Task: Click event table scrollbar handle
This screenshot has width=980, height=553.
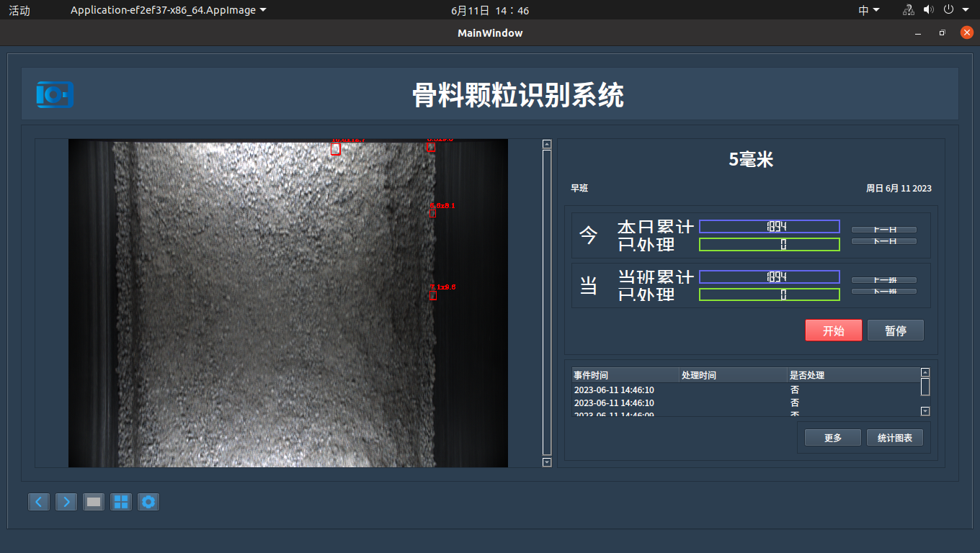Action: pos(925,387)
